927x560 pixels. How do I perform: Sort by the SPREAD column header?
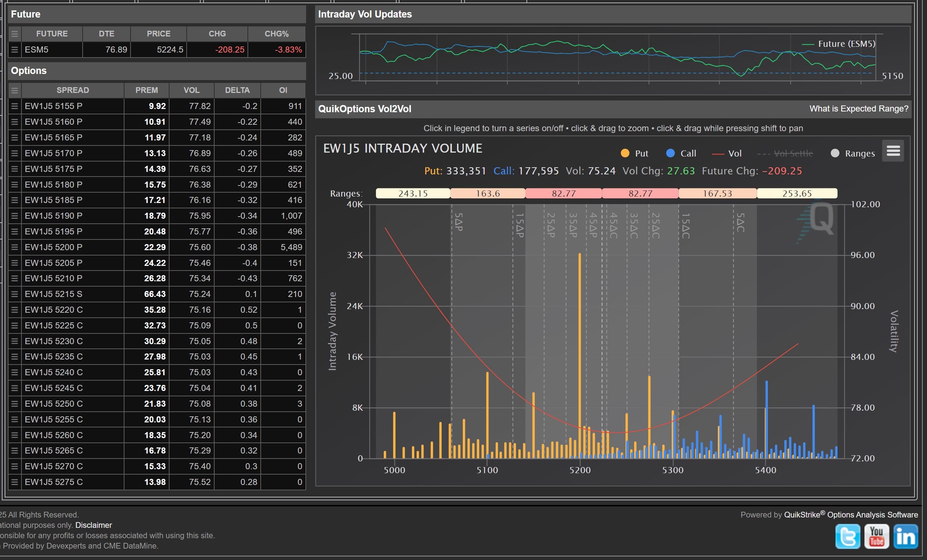coord(73,90)
